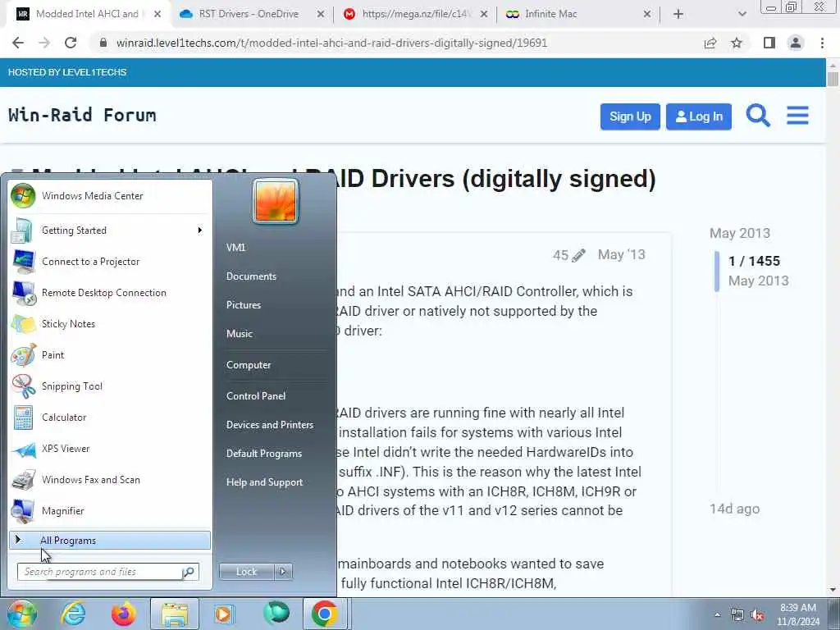Open the tab search dropdown
The image size is (840, 630).
pos(742,15)
